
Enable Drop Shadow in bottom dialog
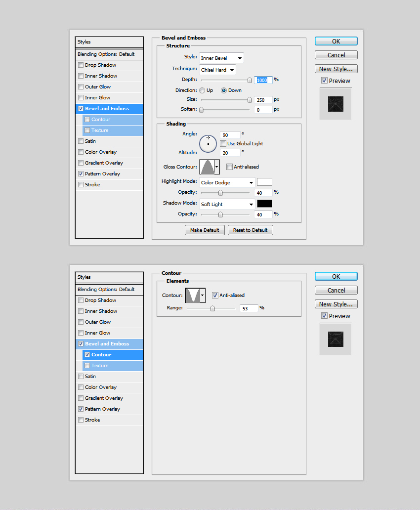(x=81, y=300)
